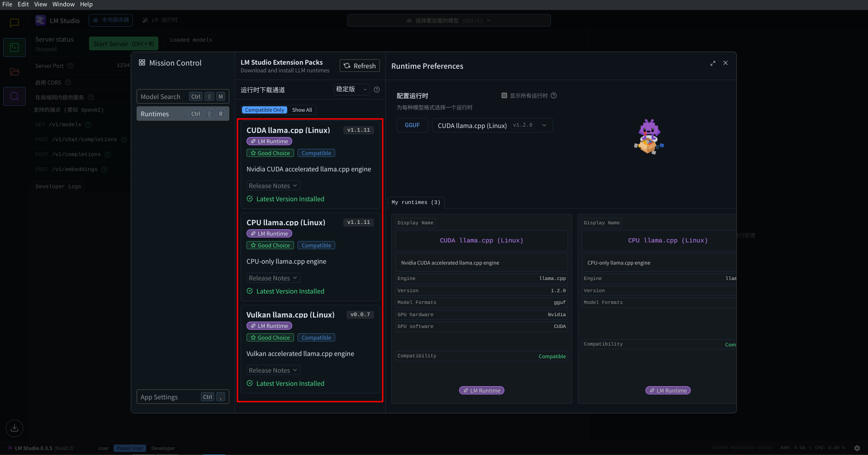Expand Release Notes for Vulkan llama.cpp
Screen dimensions: 868x455
pyautogui.click(x=273, y=370)
